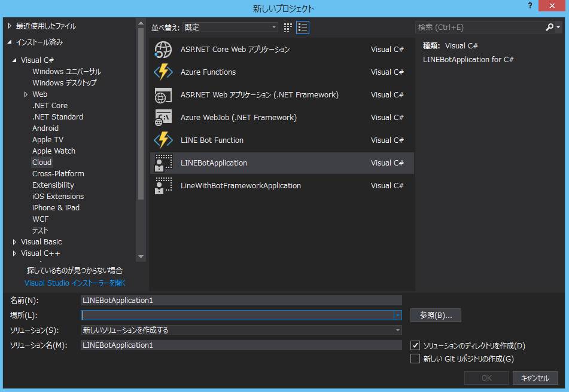Select the .NET Standard category

coord(57,117)
